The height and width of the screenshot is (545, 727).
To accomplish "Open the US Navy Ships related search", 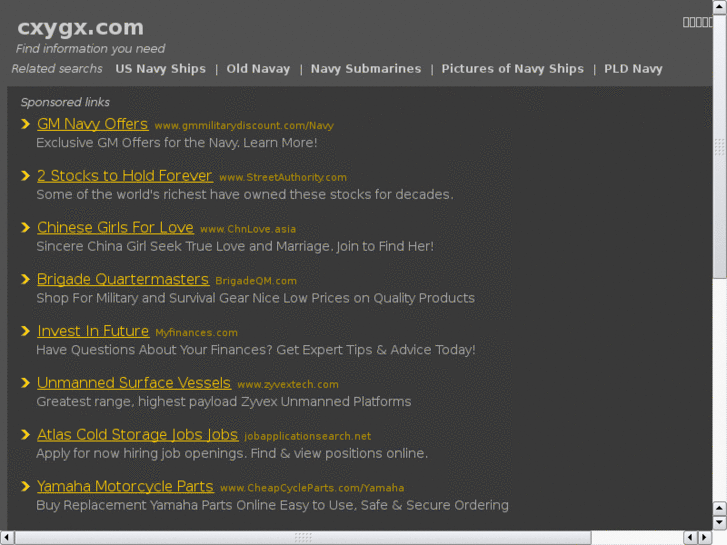I will [x=160, y=69].
